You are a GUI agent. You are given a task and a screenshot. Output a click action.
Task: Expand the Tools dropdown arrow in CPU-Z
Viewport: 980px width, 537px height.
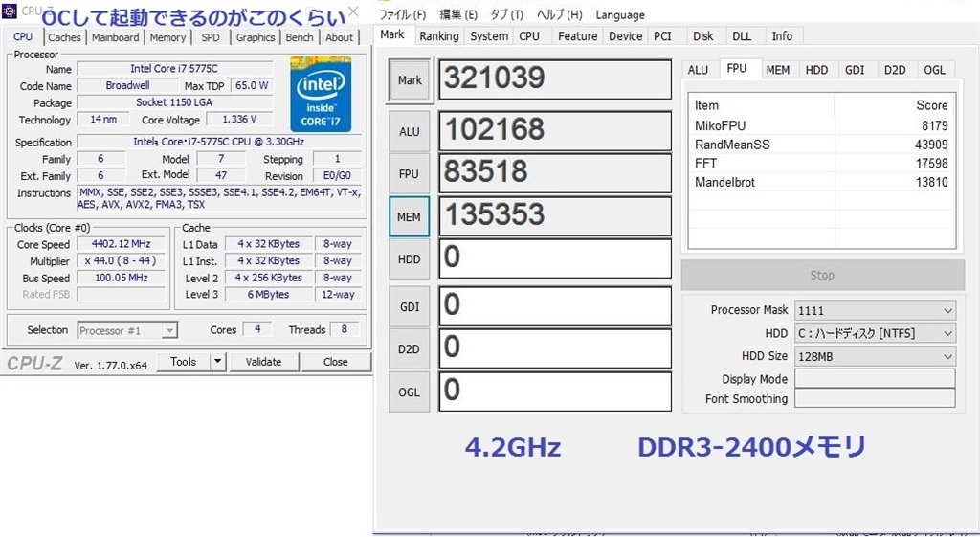pyautogui.click(x=217, y=361)
